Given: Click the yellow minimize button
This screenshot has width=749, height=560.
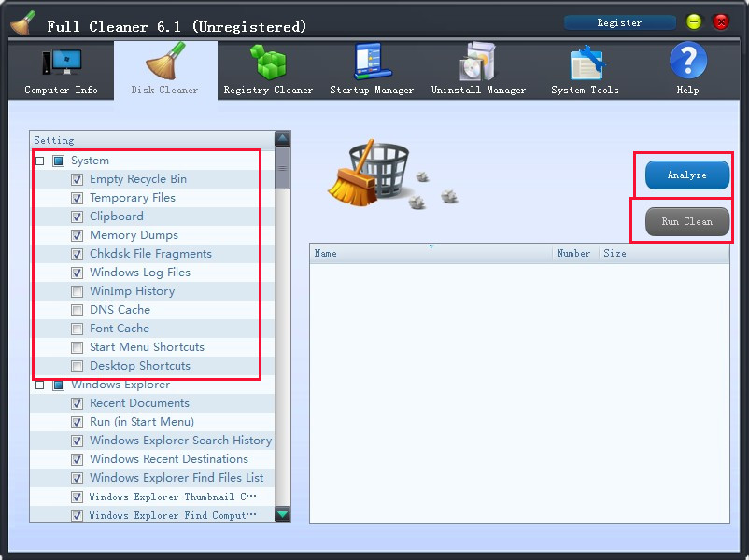Looking at the screenshot, I should 694,22.
